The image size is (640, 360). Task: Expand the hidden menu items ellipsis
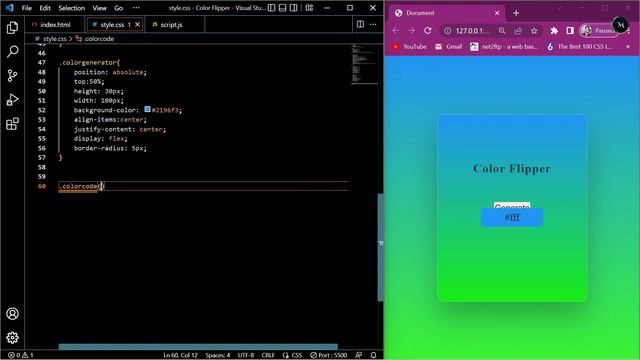click(x=136, y=8)
